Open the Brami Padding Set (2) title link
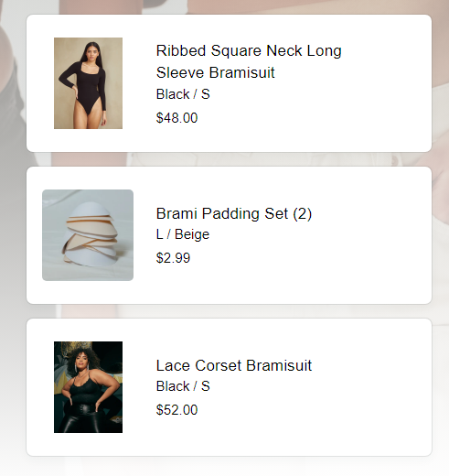Screen dimensions: 449x476 234,213
